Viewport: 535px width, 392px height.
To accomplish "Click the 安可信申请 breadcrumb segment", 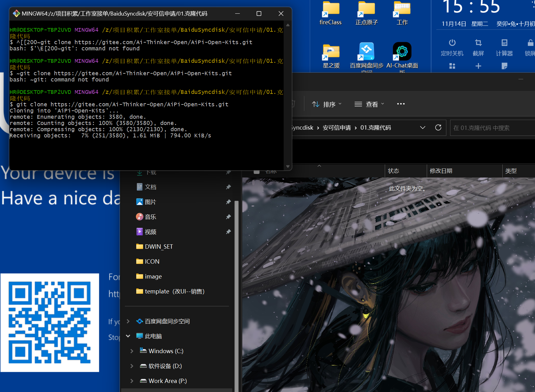I will click(337, 128).
